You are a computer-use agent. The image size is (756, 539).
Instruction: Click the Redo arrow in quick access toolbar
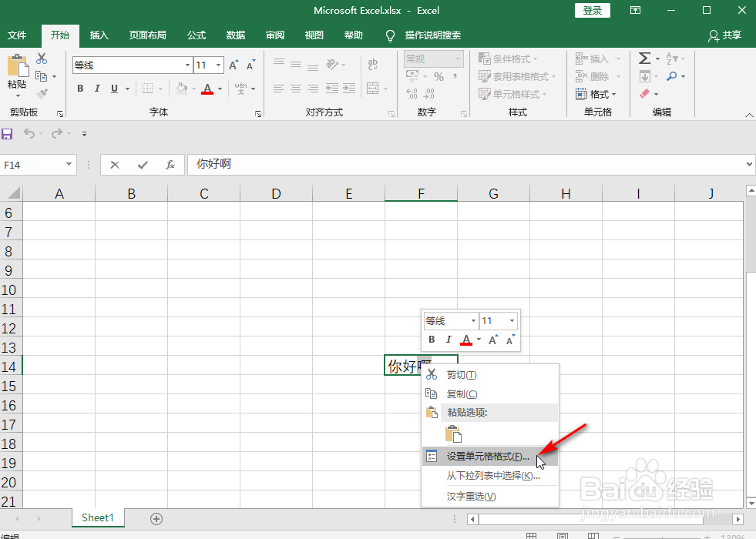(57, 133)
